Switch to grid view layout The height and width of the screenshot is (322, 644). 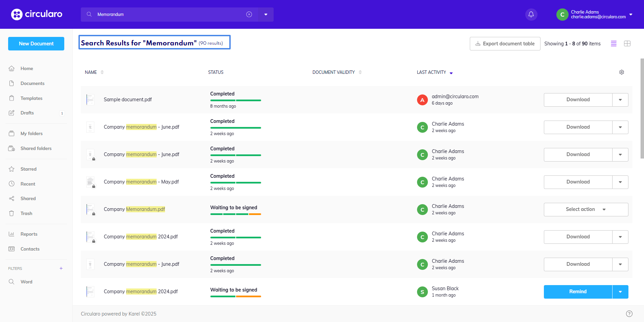627,44
